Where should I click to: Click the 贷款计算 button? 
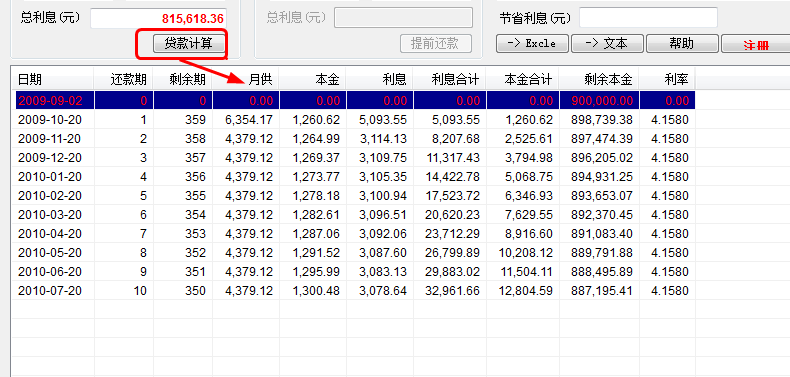(189, 44)
